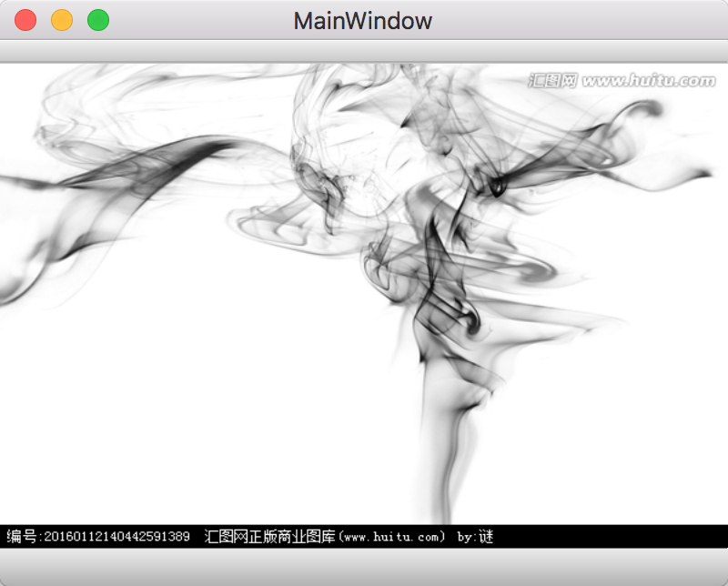Click the MainWindow title text

[363, 21]
